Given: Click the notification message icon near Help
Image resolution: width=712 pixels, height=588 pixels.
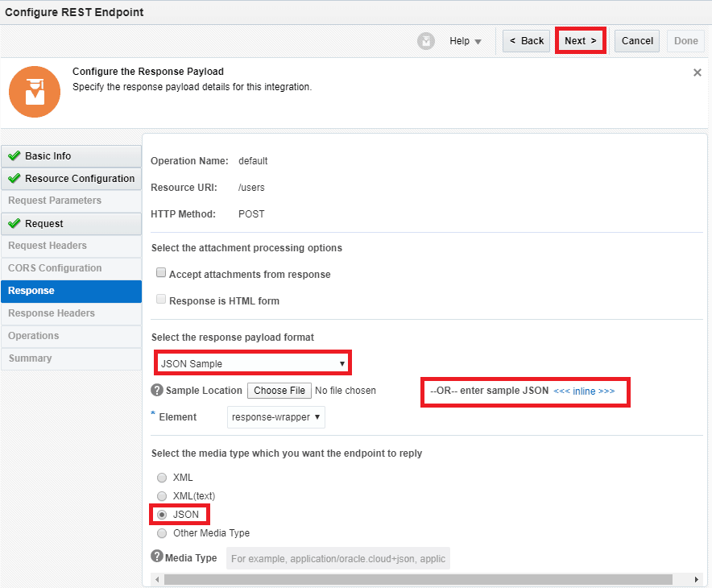Looking at the screenshot, I should point(425,41).
